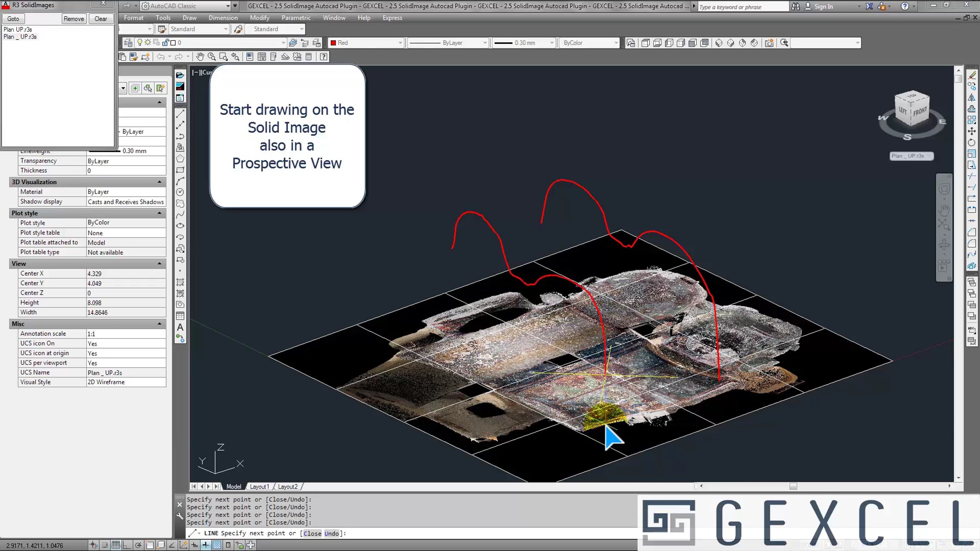Toggle Ortho Mode in status bar

click(127, 545)
